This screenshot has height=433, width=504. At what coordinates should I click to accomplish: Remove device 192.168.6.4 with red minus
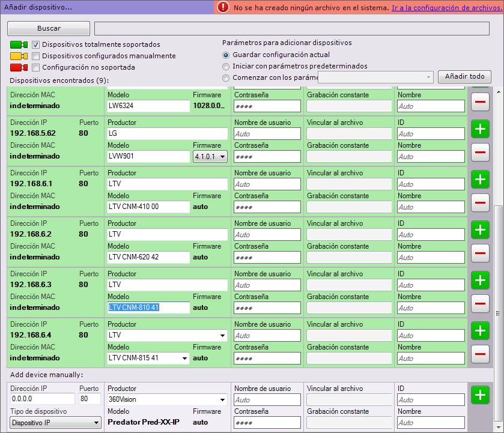click(480, 354)
